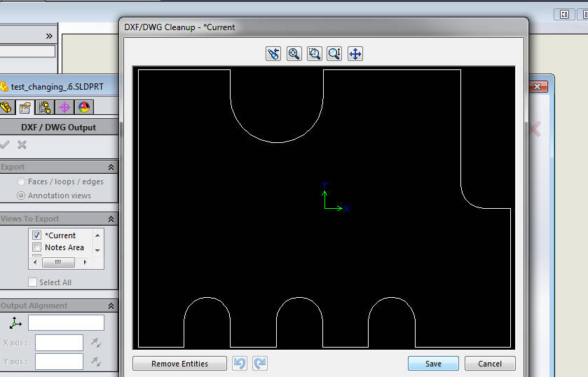Click up arrow of views list scrollbar

pyautogui.click(x=97, y=235)
